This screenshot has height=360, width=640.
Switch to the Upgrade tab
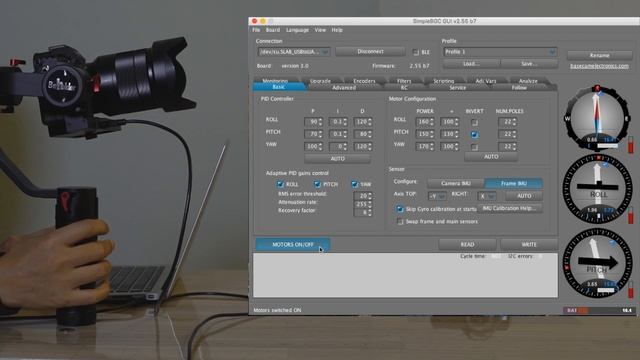click(320, 80)
